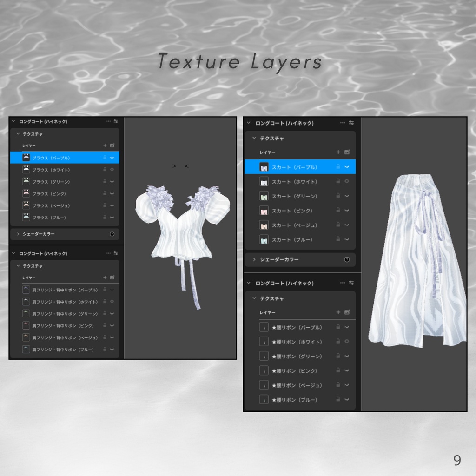476x476 pixels.
Task: Click help icon on シェーダーカラー below スカート layers
Action: pos(347,259)
